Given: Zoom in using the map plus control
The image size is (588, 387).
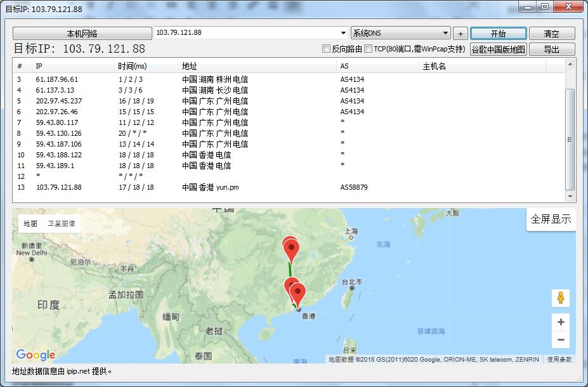Looking at the screenshot, I should 561,322.
